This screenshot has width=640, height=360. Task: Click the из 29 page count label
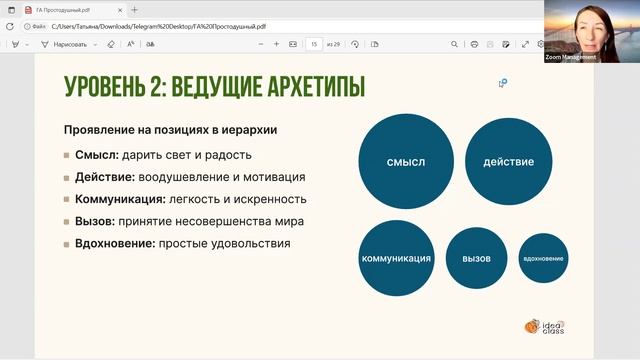[333, 44]
